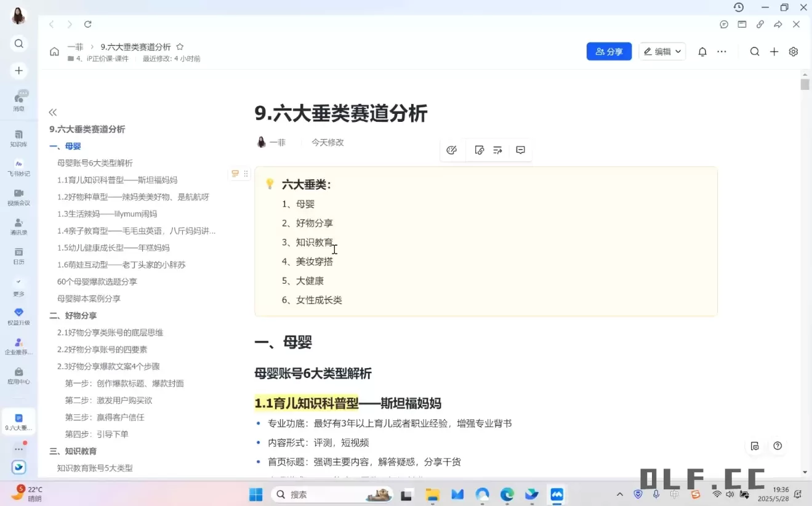
Task: Open the document theme palette icon
Action: click(x=452, y=150)
